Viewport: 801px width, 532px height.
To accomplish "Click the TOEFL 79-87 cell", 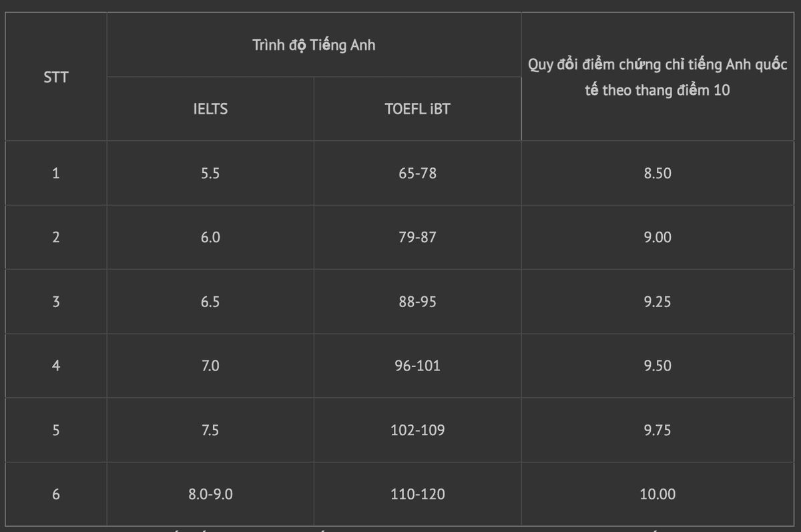I will tap(417, 238).
